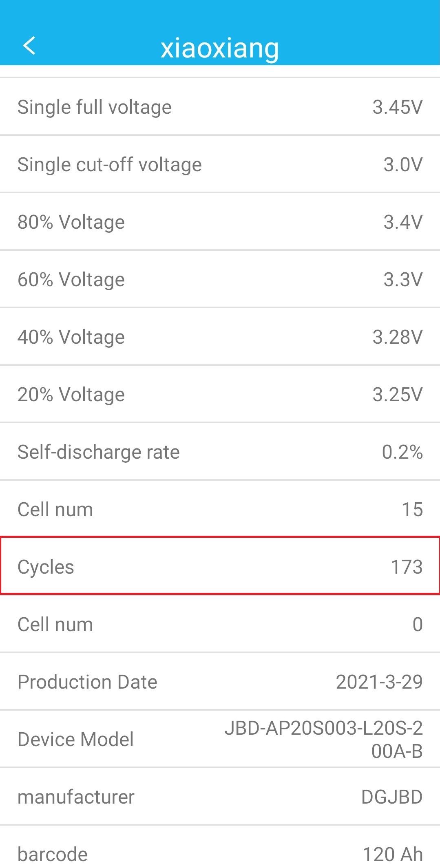Image resolution: width=440 pixels, height=868 pixels.
Task: Tap the 20% Voltage value 3.25V
Action: click(397, 395)
